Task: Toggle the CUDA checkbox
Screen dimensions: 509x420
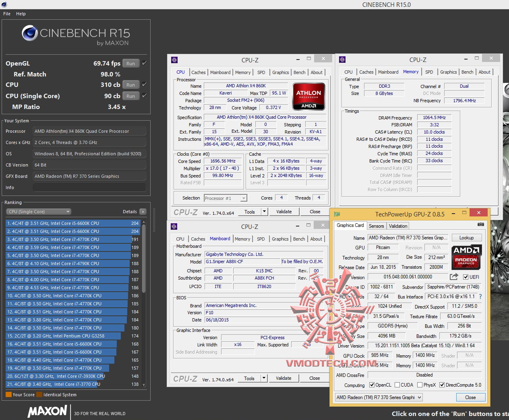Action: point(397,385)
